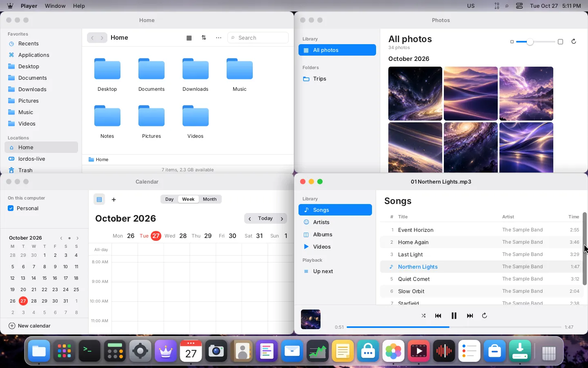The height and width of the screenshot is (368, 588).
Task: Open sort options in Home window
Action: [x=204, y=38]
